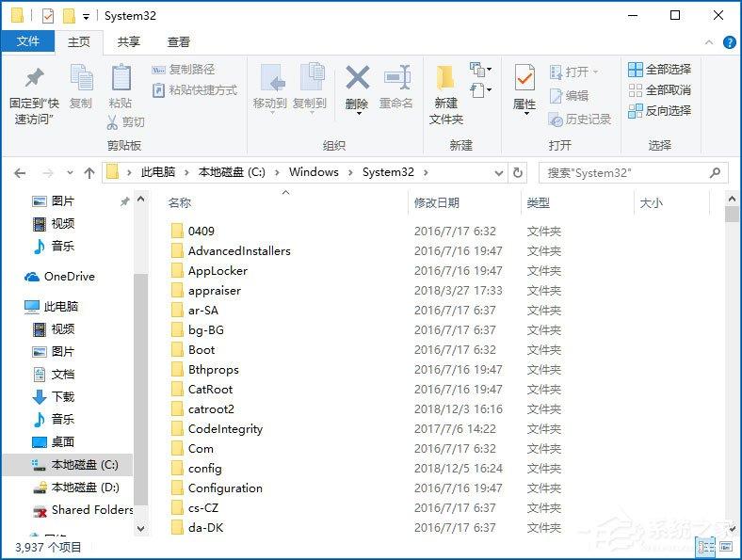Select the CodeIntegrity folder
This screenshot has width=742, height=560.
pos(217,429)
